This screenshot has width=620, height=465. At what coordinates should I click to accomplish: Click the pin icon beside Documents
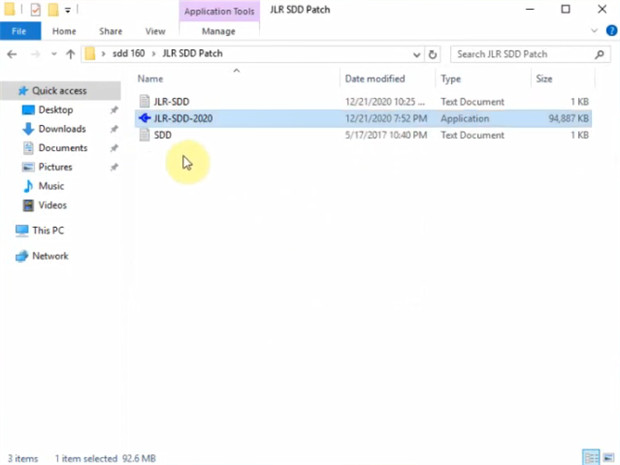pos(114,148)
